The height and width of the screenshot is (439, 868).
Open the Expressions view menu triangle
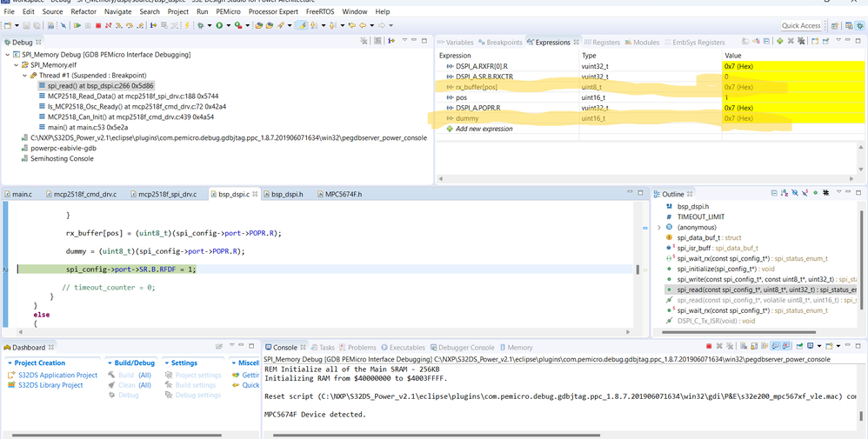click(x=838, y=40)
